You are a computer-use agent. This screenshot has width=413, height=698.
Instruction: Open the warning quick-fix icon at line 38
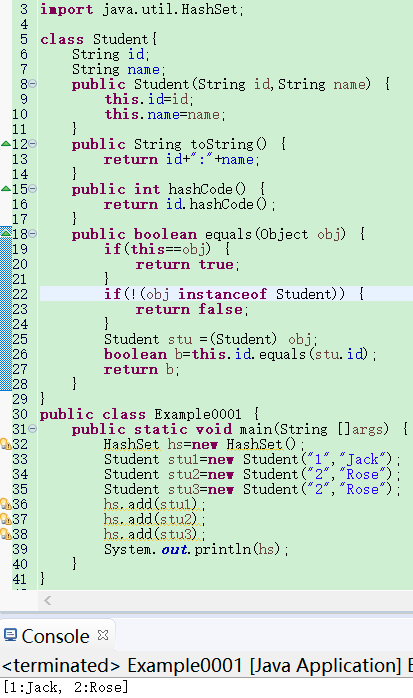pyautogui.click(x=6, y=534)
